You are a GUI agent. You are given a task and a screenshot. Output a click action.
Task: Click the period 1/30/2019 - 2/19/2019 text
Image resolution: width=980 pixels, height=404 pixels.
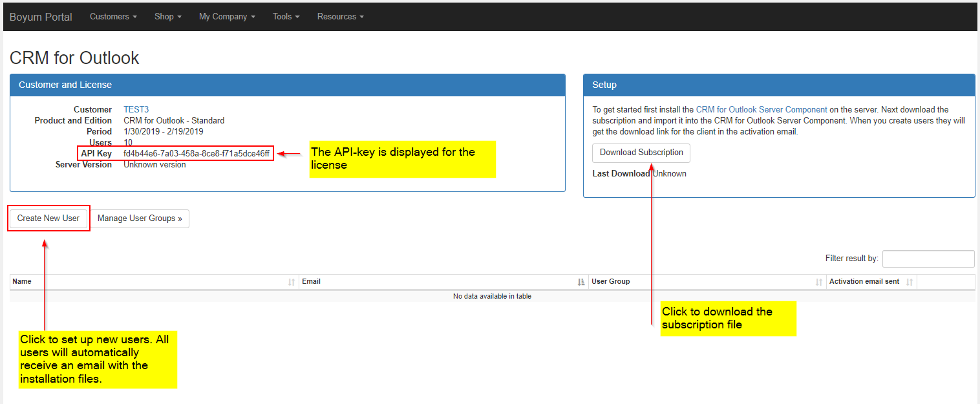[164, 132]
